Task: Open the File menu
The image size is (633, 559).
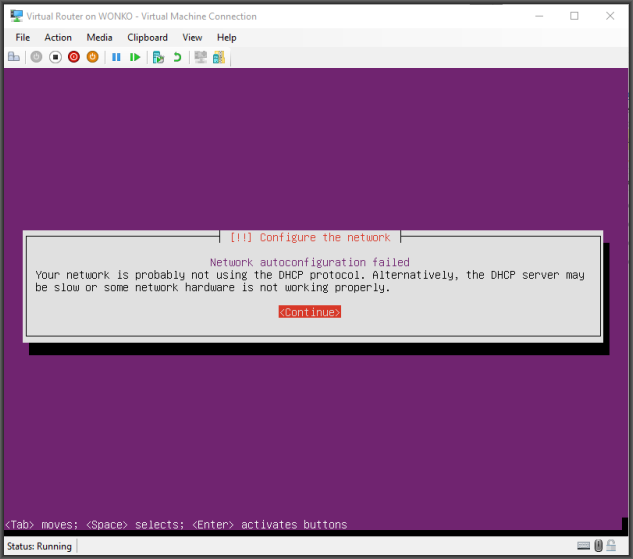Action: click(x=23, y=38)
